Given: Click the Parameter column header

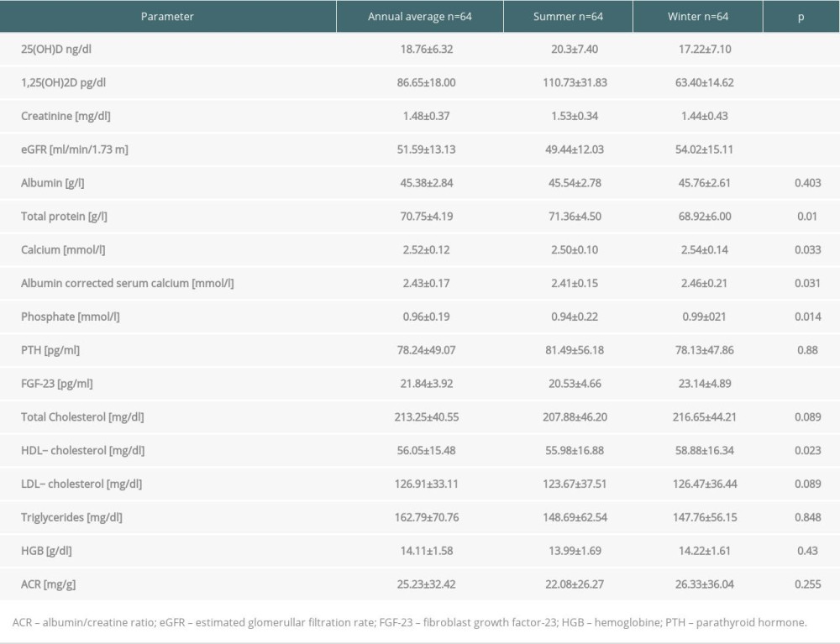Looking at the screenshot, I should [x=167, y=17].
